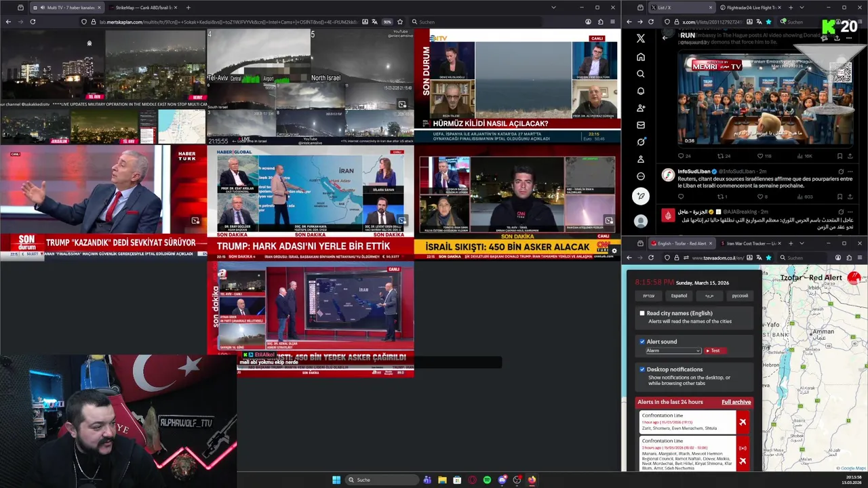Image resolution: width=868 pixels, height=488 pixels.
Task: Share the MEMRI TV video post
Action: pos(850,156)
